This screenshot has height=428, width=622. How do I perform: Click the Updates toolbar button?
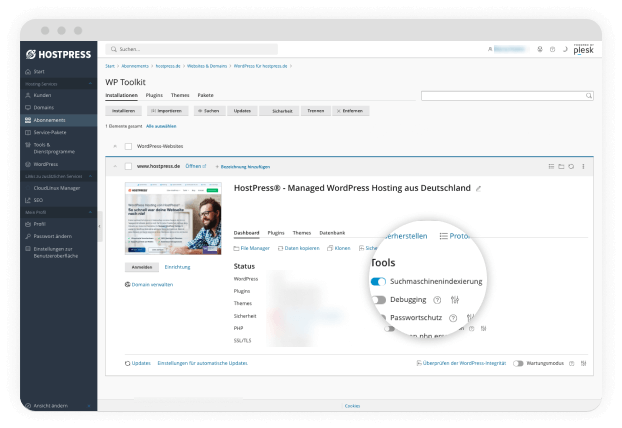tap(242, 111)
